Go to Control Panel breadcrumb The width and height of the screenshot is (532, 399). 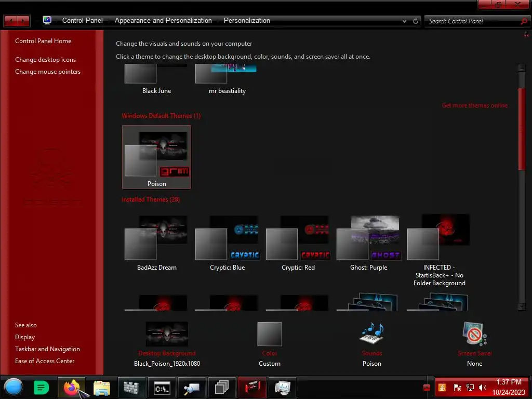click(83, 20)
